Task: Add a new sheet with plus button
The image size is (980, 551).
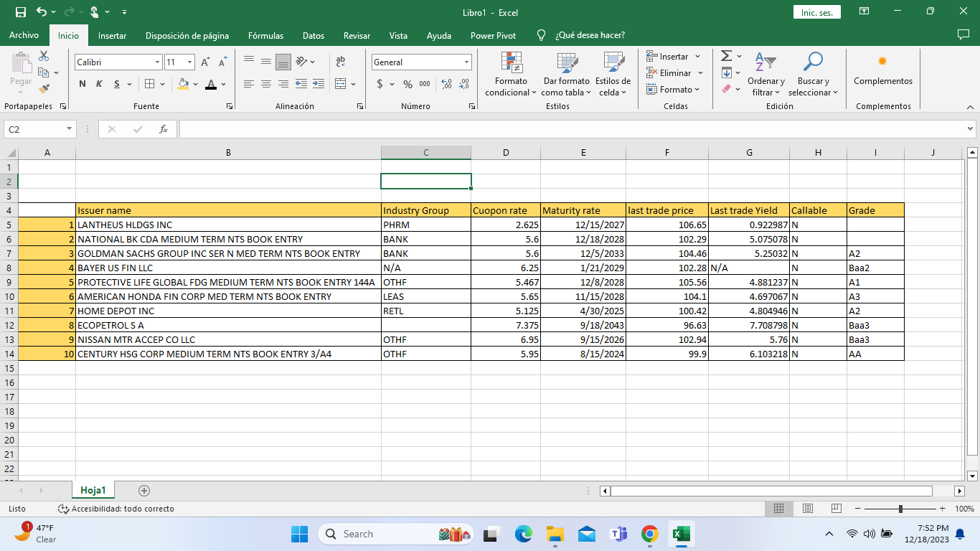Action: 144,491
